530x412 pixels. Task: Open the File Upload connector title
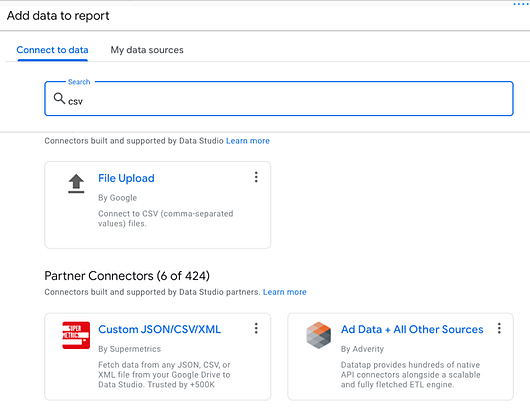point(126,178)
